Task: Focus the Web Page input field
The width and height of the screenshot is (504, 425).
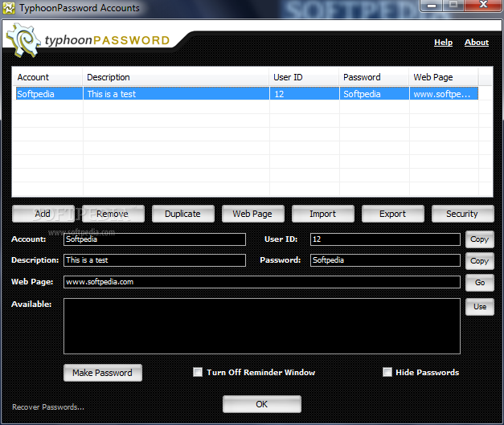Action: coord(262,282)
